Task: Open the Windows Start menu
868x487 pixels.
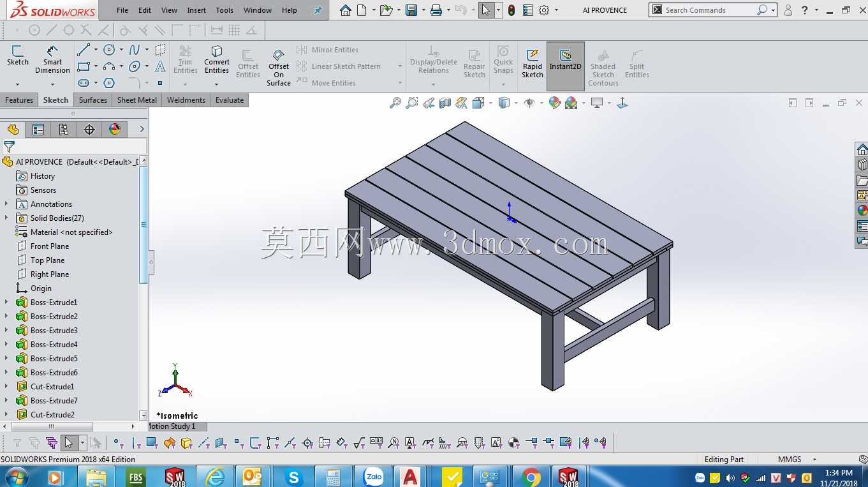Action: (16, 476)
